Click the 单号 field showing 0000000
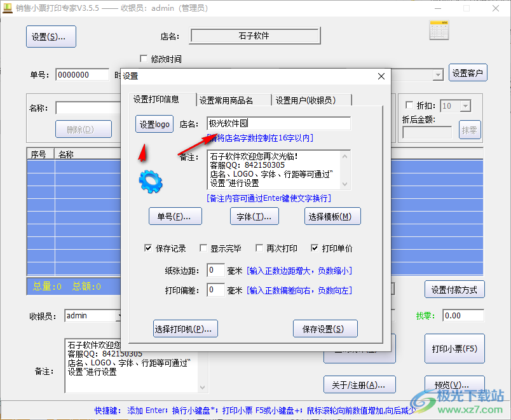Screen dimensions: 511x420 [82, 74]
